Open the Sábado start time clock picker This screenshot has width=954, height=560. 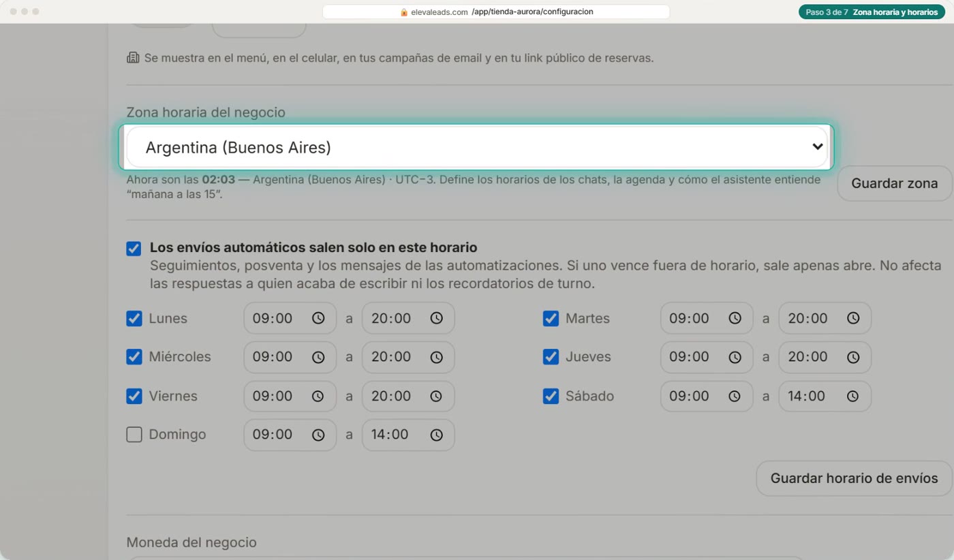(735, 396)
